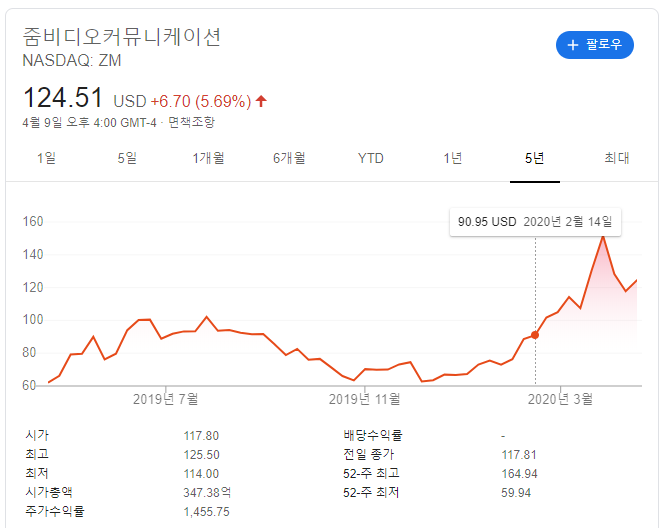Viewport: 665px width, 528px height.
Task: Click the 2020년 3월 axis label
Action: (x=560, y=399)
